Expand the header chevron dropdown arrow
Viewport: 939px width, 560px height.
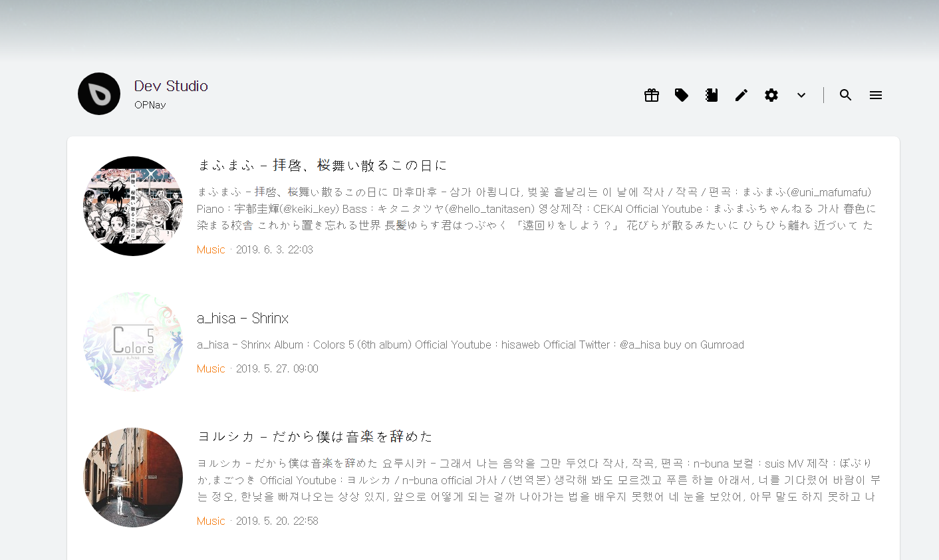(801, 95)
